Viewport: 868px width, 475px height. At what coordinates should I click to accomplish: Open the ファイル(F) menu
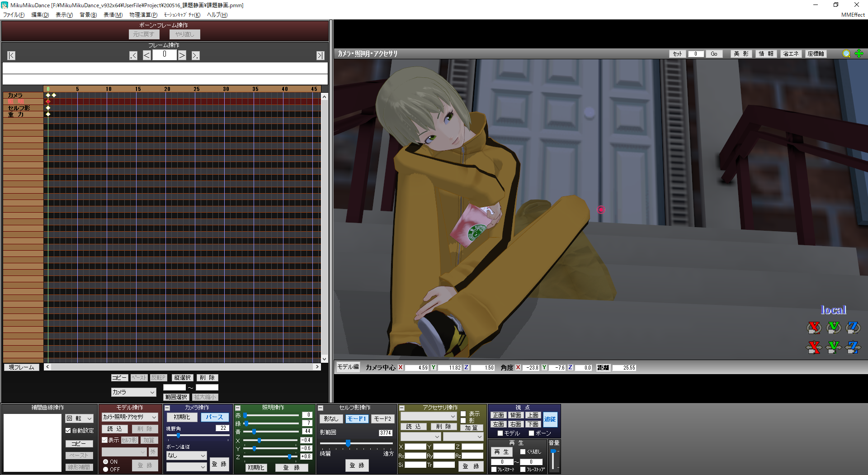pos(14,15)
